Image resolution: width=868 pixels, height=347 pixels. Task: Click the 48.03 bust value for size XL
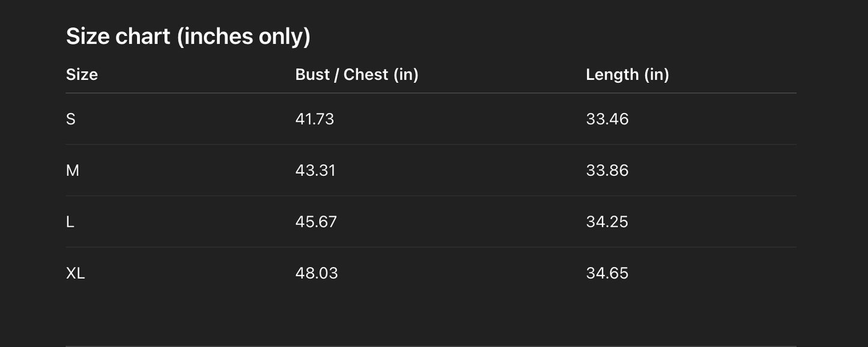pos(317,273)
